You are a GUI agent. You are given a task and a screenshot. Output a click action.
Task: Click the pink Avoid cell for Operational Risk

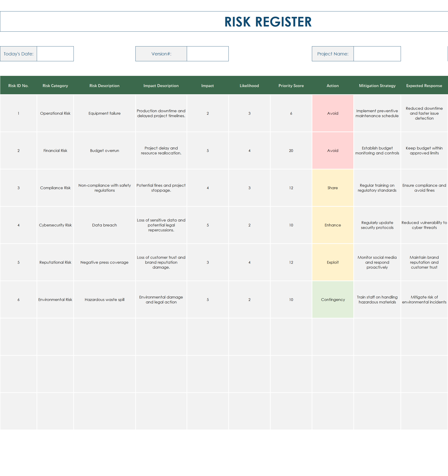(x=333, y=113)
